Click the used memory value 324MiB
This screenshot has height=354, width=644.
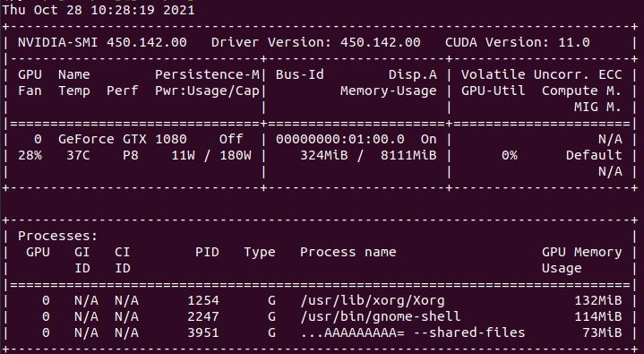point(324,155)
